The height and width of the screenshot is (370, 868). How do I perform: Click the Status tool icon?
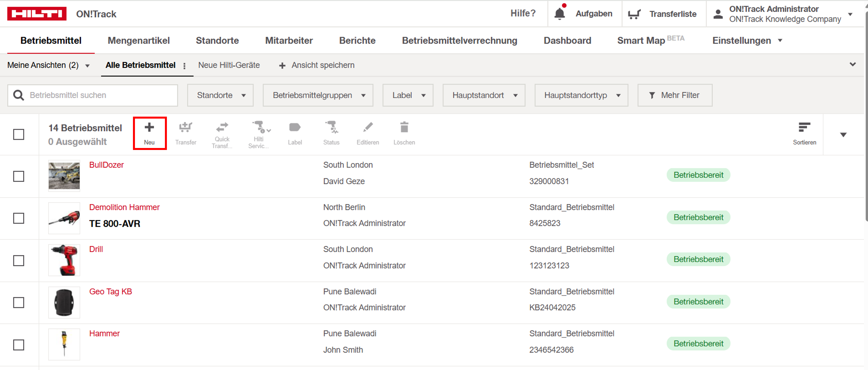pos(332,127)
